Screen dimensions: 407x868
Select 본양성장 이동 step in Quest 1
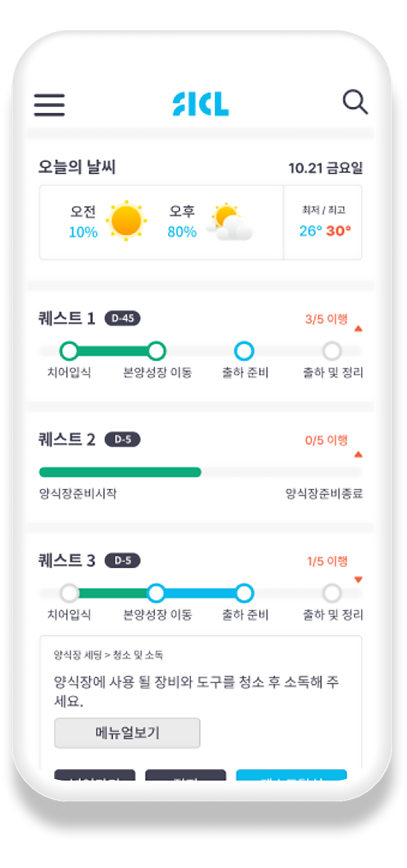pyautogui.click(x=157, y=351)
